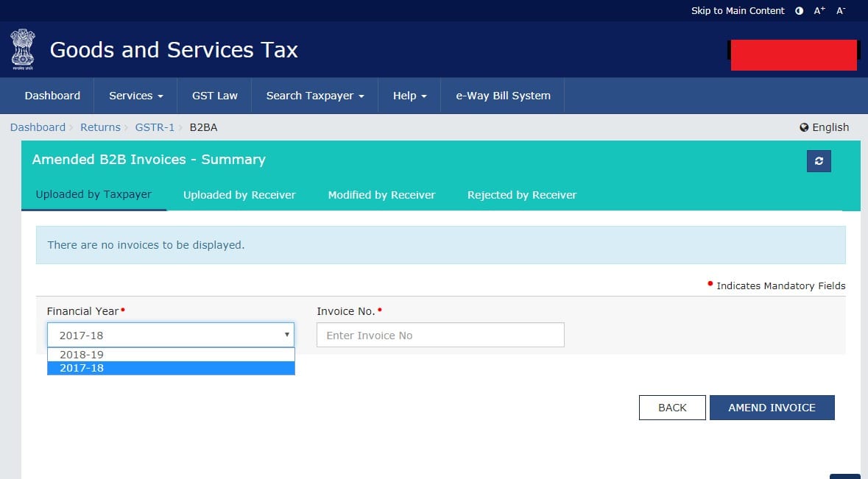868x479 pixels.
Task: Decrease font size using A- icon
Action: [840, 10]
